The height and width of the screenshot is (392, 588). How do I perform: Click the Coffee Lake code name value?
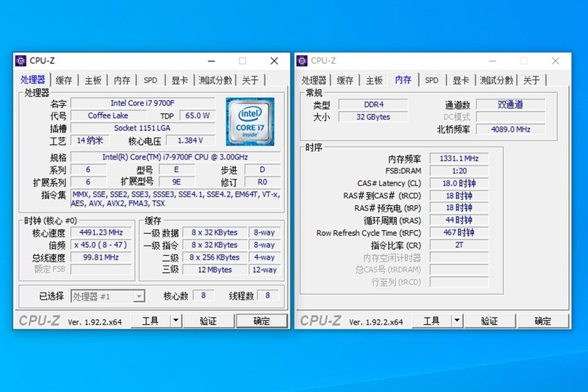pyautogui.click(x=108, y=115)
